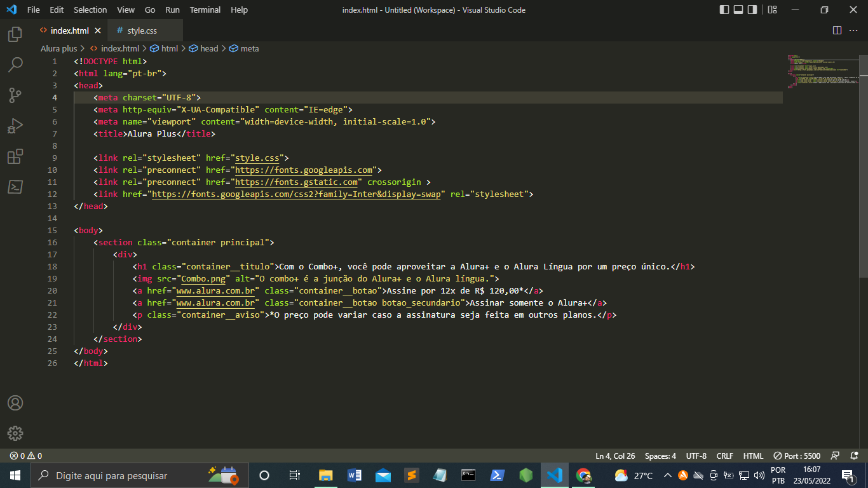Click the Live Server Port : 5500 item
This screenshot has width=868, height=488.
[x=797, y=456]
